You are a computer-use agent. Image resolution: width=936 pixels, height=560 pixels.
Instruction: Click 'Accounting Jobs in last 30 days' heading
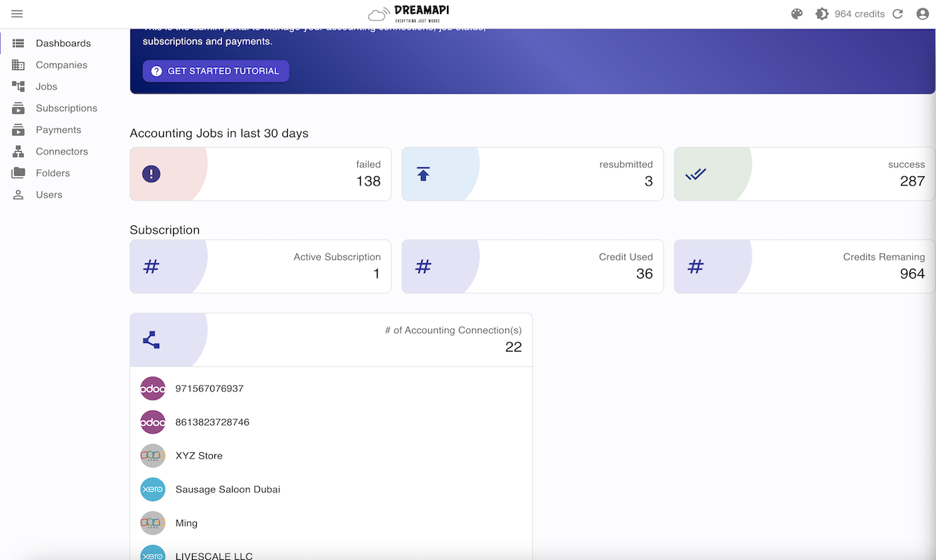[x=219, y=133]
